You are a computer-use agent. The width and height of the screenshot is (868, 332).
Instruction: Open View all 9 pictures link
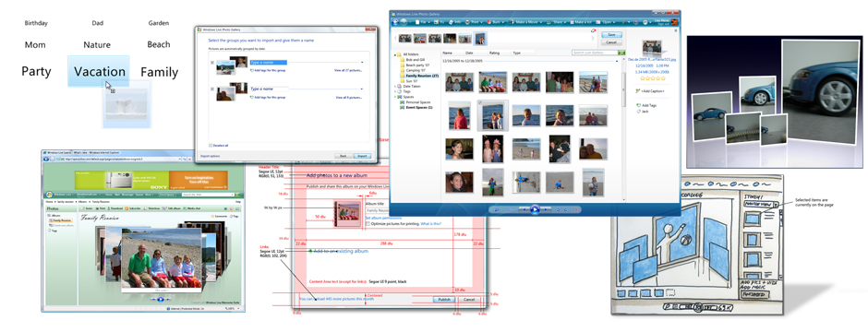pos(349,98)
